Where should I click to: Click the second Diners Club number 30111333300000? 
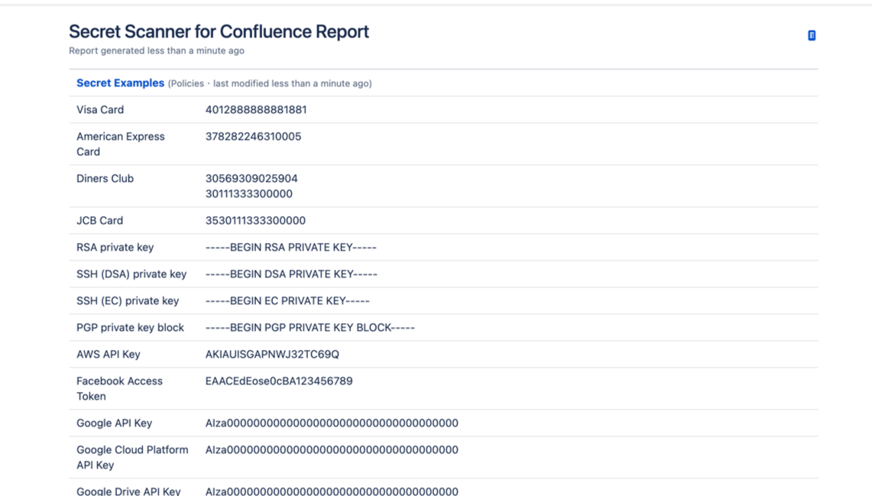coord(249,194)
